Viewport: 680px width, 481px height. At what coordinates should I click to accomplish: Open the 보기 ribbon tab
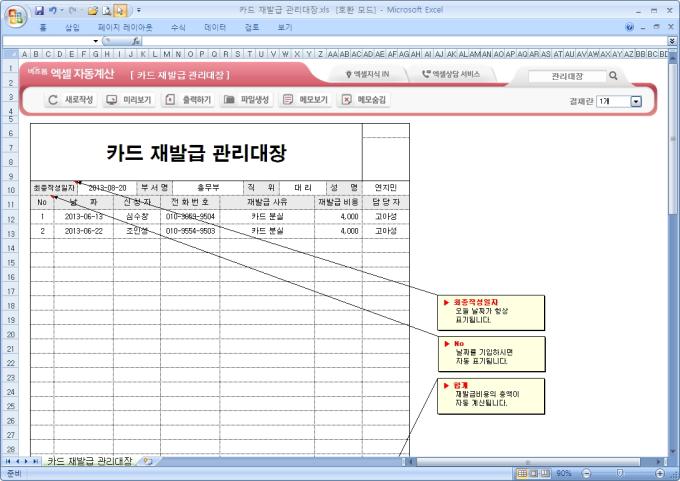(284, 28)
